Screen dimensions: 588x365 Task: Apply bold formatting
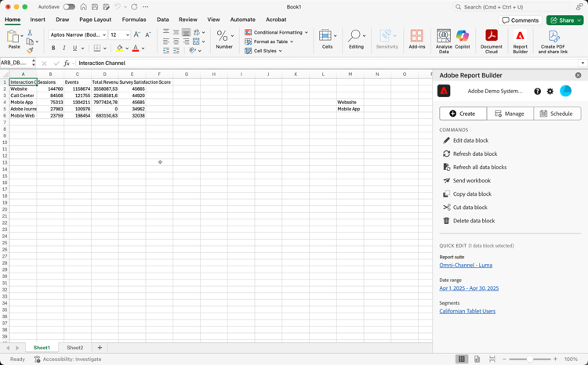pos(53,48)
